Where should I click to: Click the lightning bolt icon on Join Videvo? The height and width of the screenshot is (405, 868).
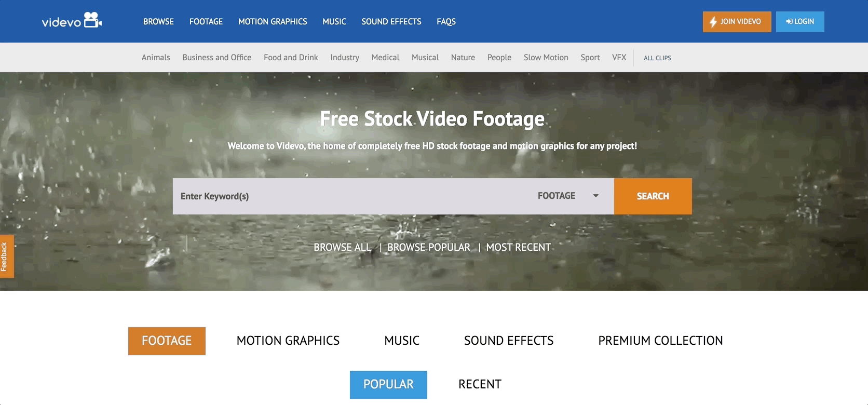pyautogui.click(x=713, y=22)
